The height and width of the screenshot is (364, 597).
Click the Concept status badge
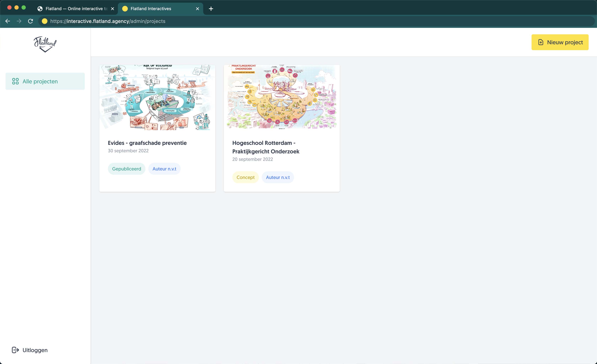click(245, 177)
